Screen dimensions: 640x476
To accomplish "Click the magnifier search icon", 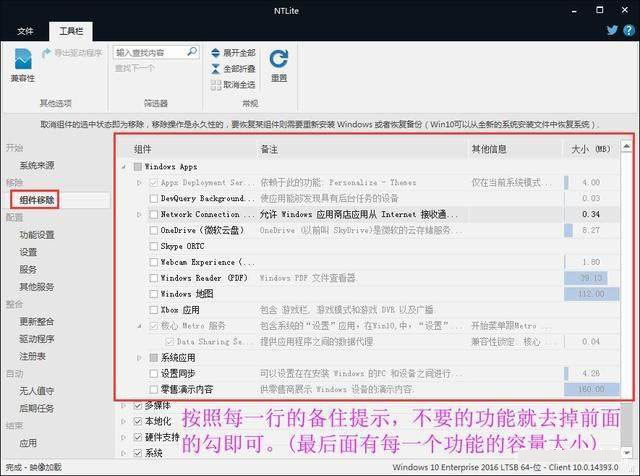I will point(191,51).
